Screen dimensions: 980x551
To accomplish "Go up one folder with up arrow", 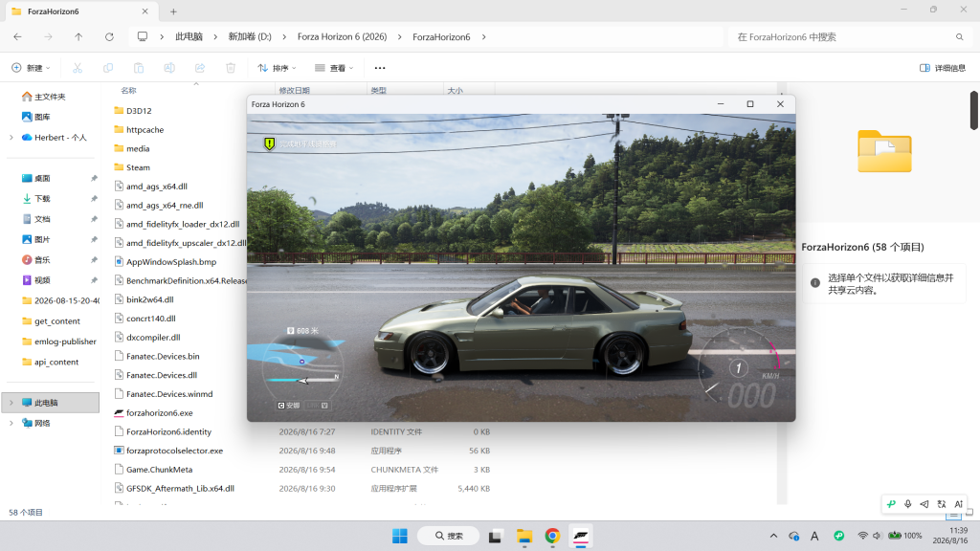I will [x=78, y=37].
